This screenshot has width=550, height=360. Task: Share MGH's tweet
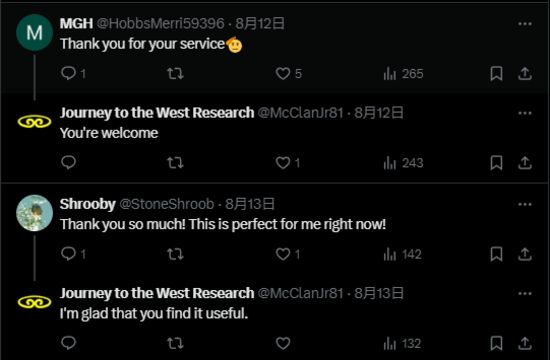[525, 74]
